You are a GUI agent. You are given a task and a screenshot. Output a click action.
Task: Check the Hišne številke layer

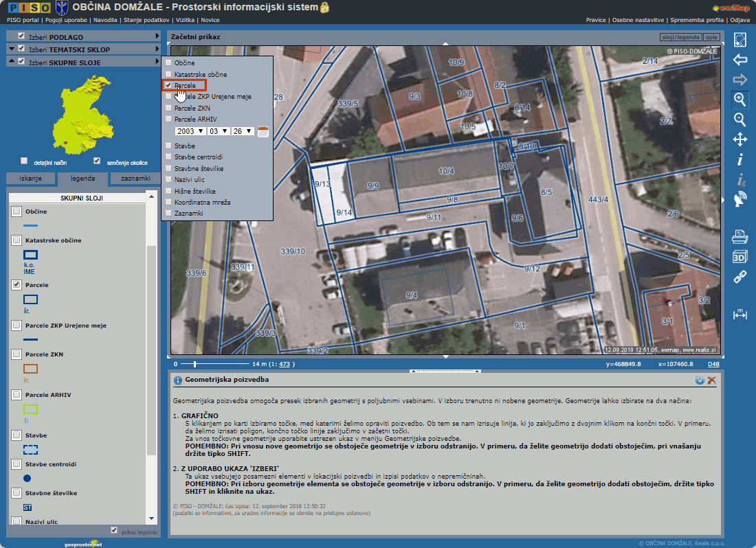[168, 192]
